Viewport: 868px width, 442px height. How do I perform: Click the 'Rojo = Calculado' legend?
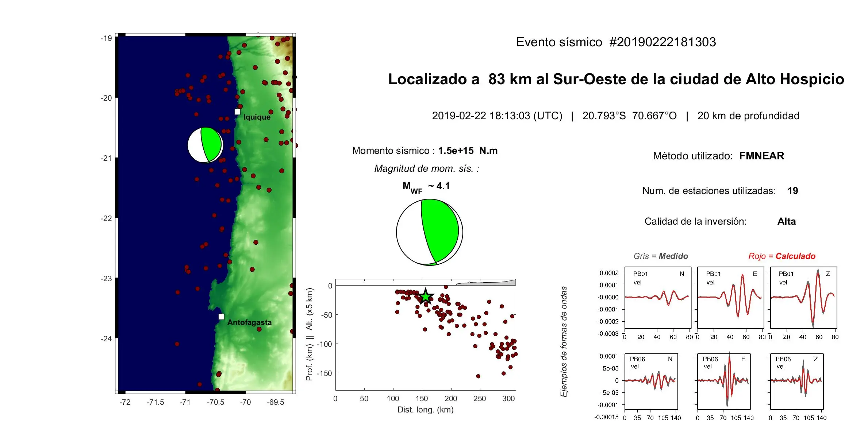pyautogui.click(x=782, y=256)
